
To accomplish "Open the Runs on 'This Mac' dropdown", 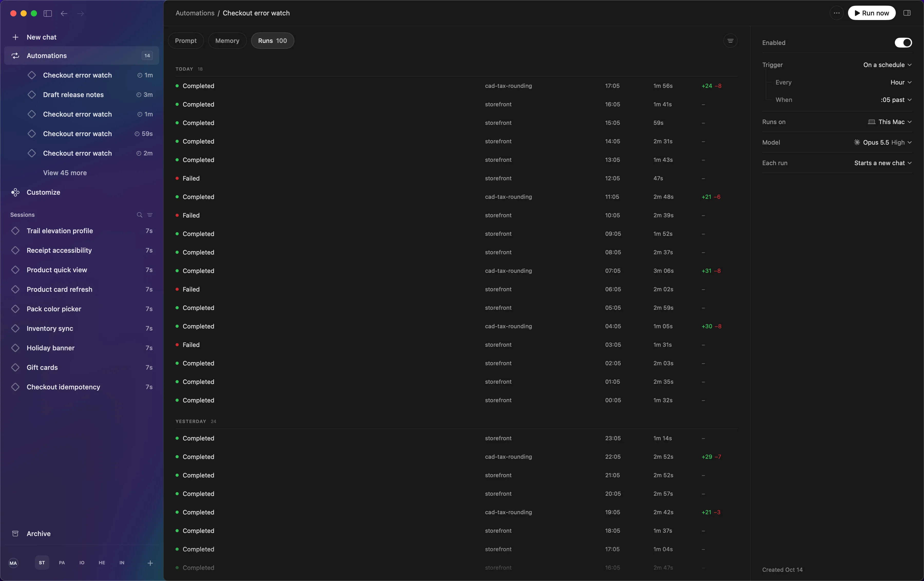I will 889,122.
